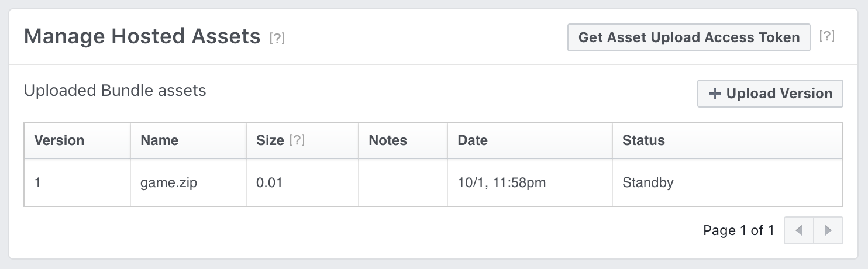
Task: Select the Size column header text
Action: [270, 140]
